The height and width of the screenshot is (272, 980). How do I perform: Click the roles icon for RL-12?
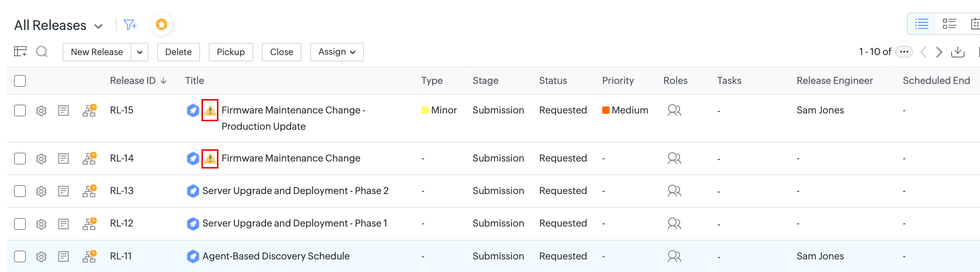pos(674,224)
